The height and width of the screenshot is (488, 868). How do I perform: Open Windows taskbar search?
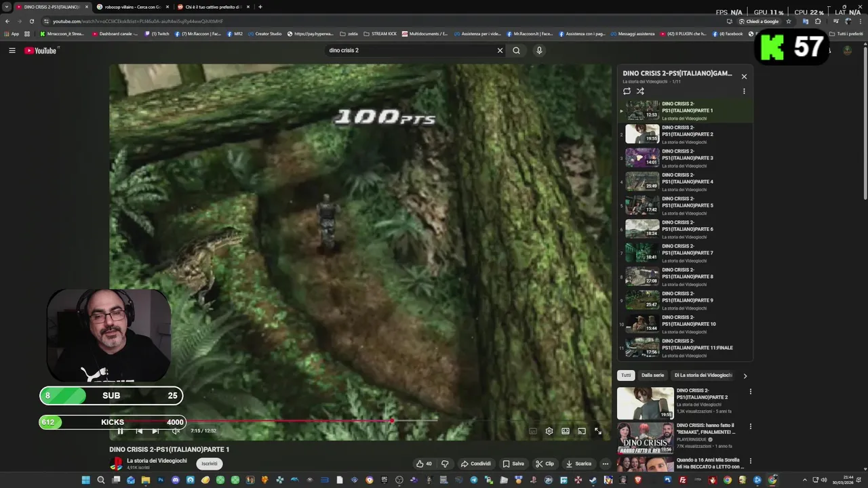(x=100, y=480)
